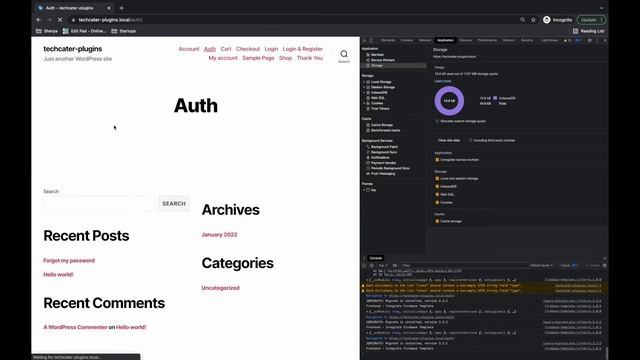Click the DevTools warnings count badge
The height and width of the screenshot is (360, 640).
[x=567, y=40]
